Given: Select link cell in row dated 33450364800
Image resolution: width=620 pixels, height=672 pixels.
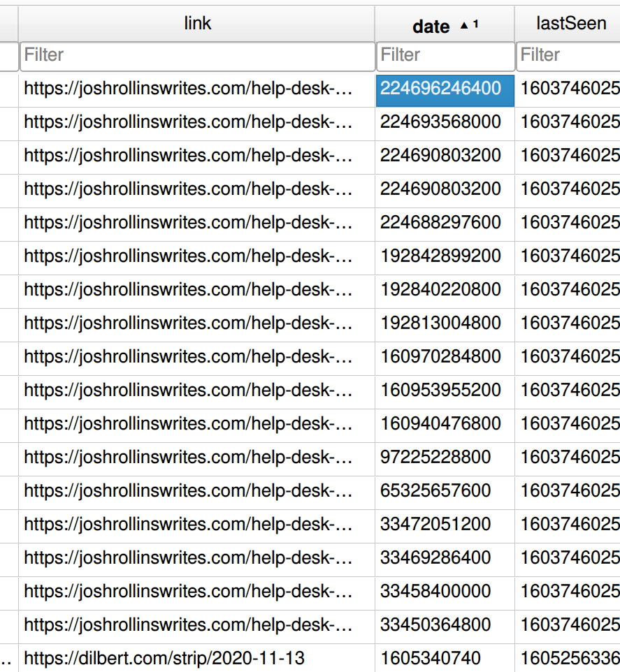Looking at the screenshot, I should pos(197,627).
